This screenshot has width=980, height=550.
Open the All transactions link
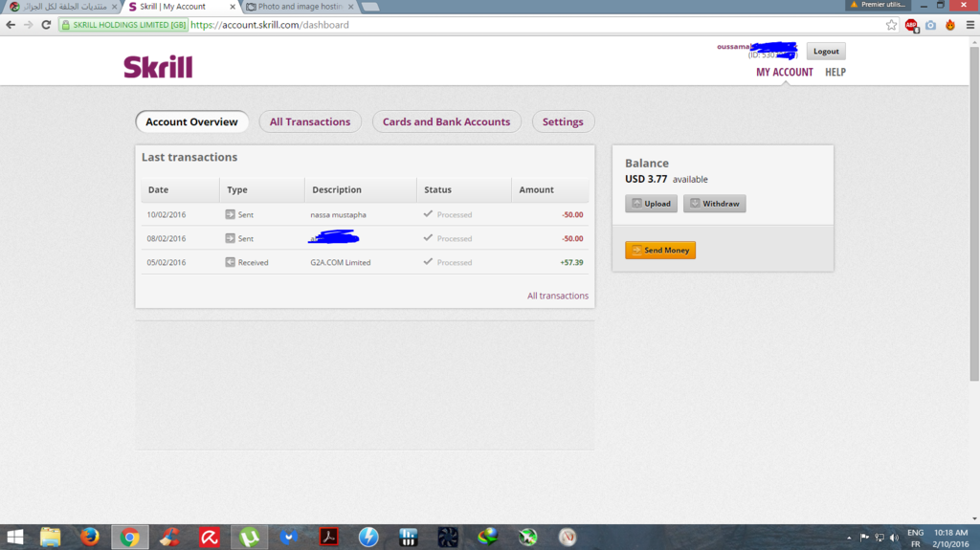point(558,296)
